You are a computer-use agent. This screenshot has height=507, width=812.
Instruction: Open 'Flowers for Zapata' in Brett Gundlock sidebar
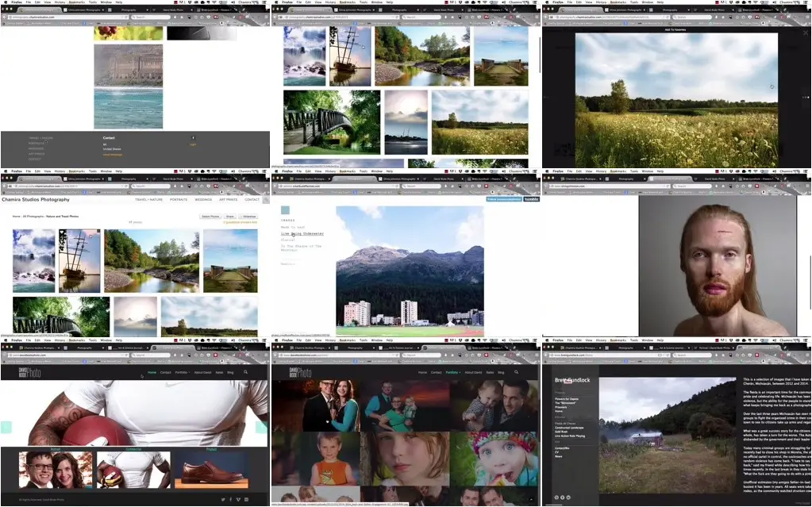pos(567,399)
